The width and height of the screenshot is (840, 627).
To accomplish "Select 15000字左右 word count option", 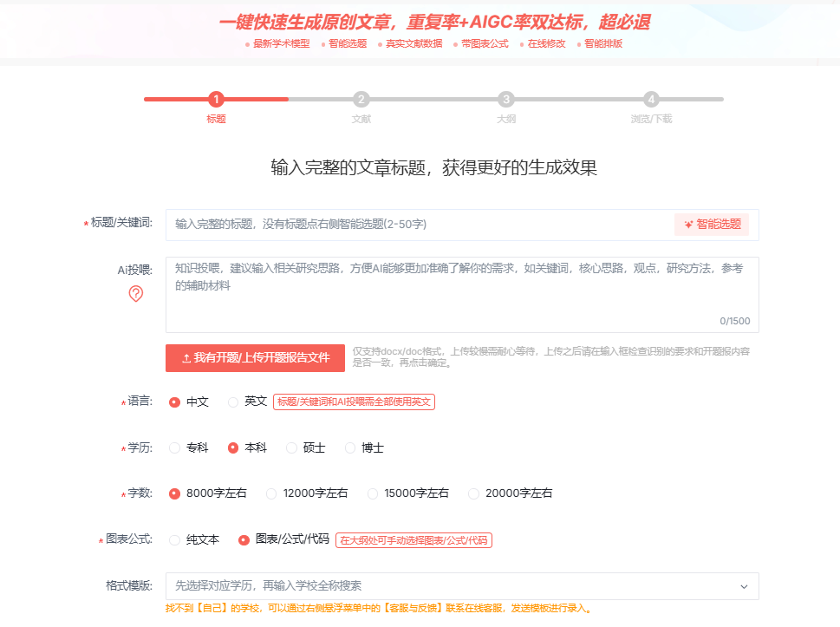I will (373, 493).
